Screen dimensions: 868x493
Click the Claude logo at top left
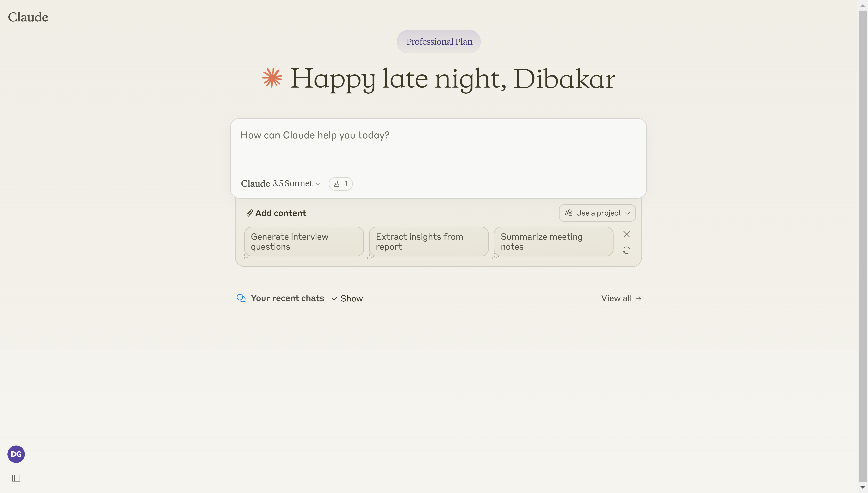[x=28, y=17]
